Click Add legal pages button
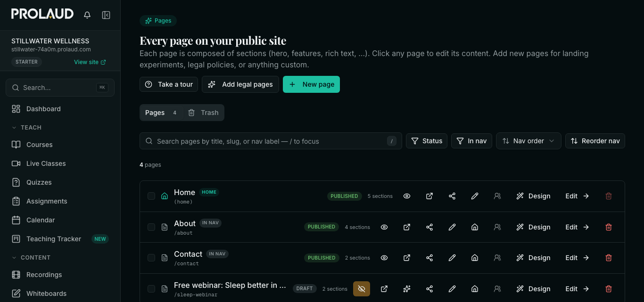Viewport: 644px width, 302px height. [x=240, y=84]
